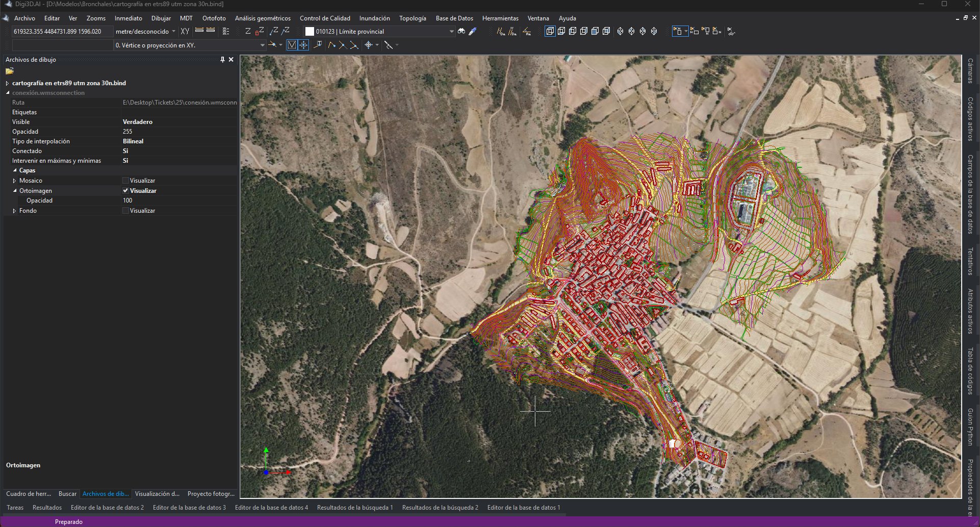Click the Z lock icon with padlock
980x527 pixels.
[260, 31]
